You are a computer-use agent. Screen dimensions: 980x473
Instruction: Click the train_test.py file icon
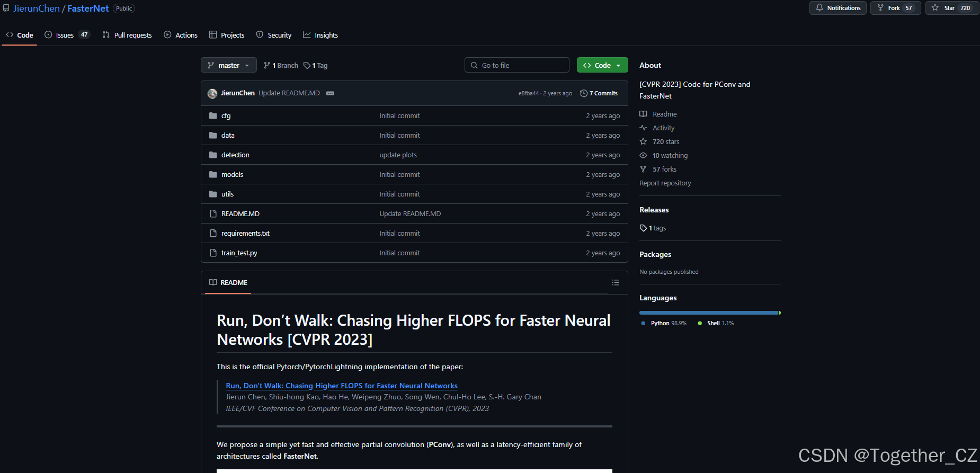coord(213,253)
